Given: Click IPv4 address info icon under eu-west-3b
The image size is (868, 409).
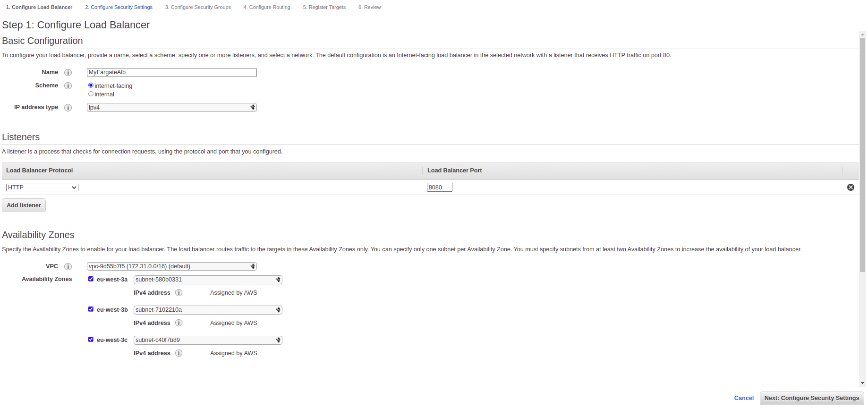Looking at the screenshot, I should click(179, 323).
